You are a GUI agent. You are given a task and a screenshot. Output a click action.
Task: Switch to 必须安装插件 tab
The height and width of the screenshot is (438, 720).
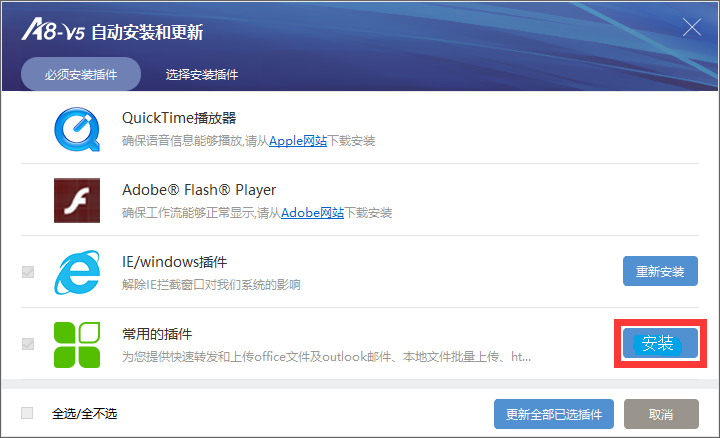[x=81, y=74]
